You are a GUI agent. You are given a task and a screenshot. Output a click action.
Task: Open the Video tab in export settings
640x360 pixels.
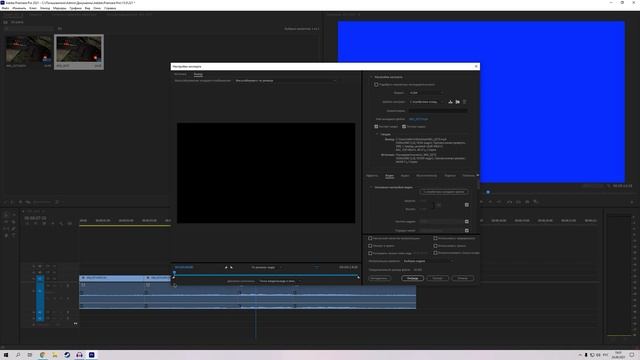click(x=389, y=176)
